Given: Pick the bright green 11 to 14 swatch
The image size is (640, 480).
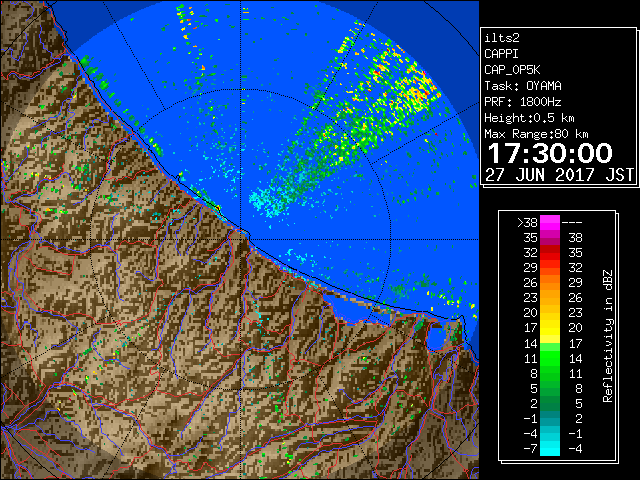Looking at the screenshot, I should (x=550, y=358).
